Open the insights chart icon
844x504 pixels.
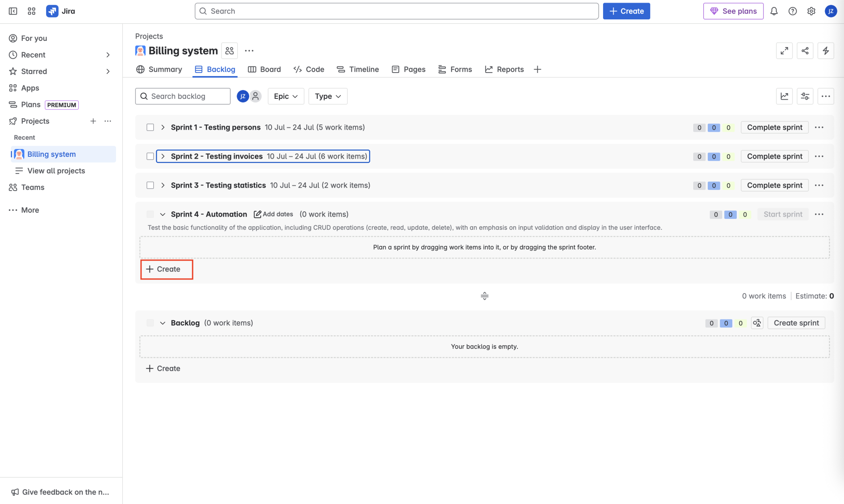coord(784,96)
